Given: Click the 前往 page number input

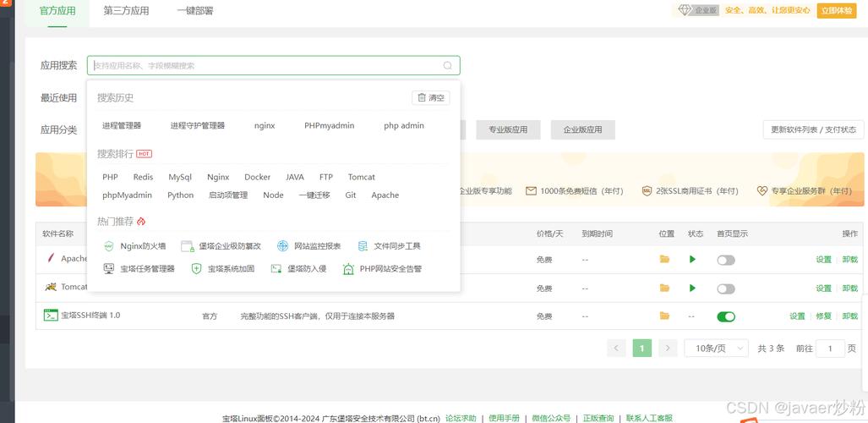Looking at the screenshot, I should pos(830,349).
